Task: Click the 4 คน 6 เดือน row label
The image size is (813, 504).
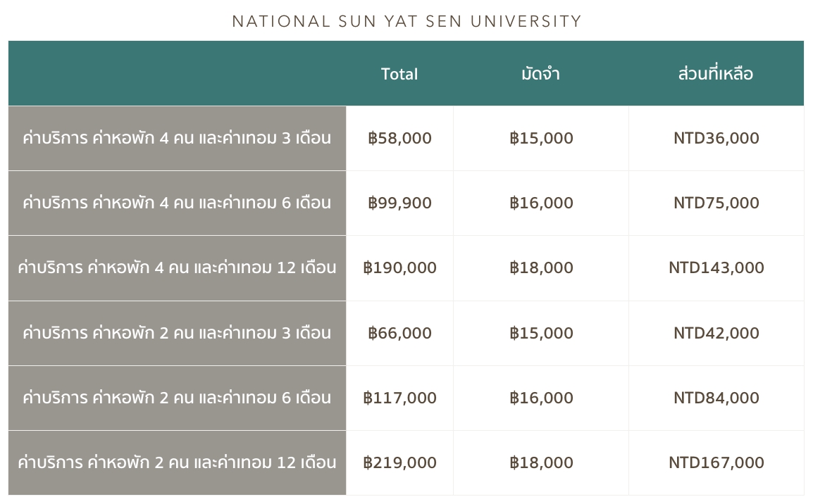Action: pyautogui.click(x=177, y=203)
